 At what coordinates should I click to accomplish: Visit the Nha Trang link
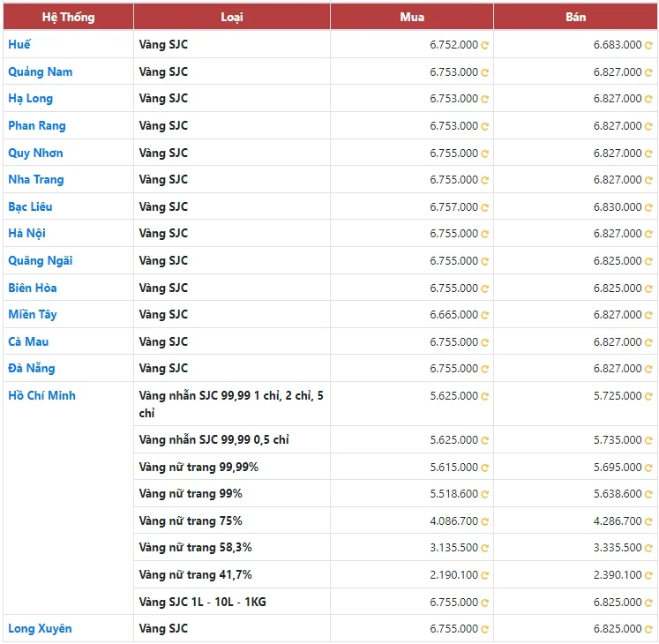tap(36, 179)
